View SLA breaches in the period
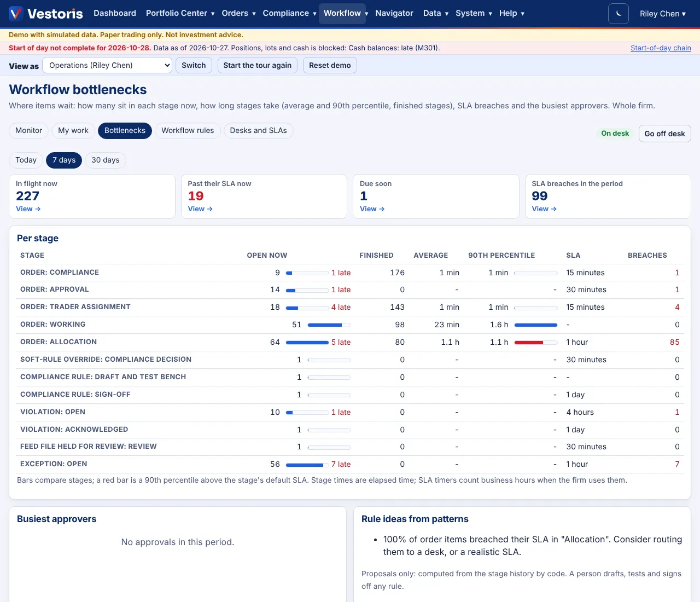Image resolution: width=700 pixels, height=602 pixels. 544,209
